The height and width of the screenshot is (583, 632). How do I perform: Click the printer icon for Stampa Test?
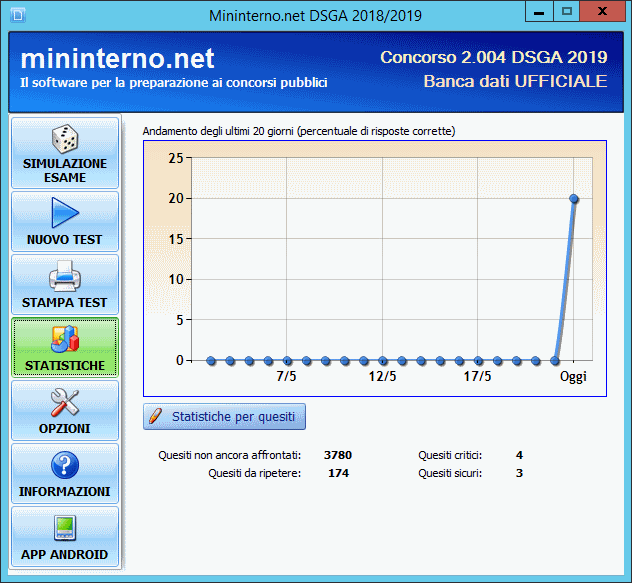click(x=65, y=274)
